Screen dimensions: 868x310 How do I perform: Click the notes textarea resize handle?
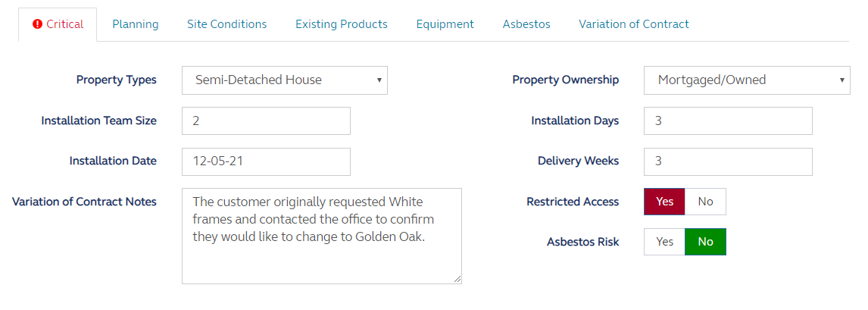[x=457, y=280]
